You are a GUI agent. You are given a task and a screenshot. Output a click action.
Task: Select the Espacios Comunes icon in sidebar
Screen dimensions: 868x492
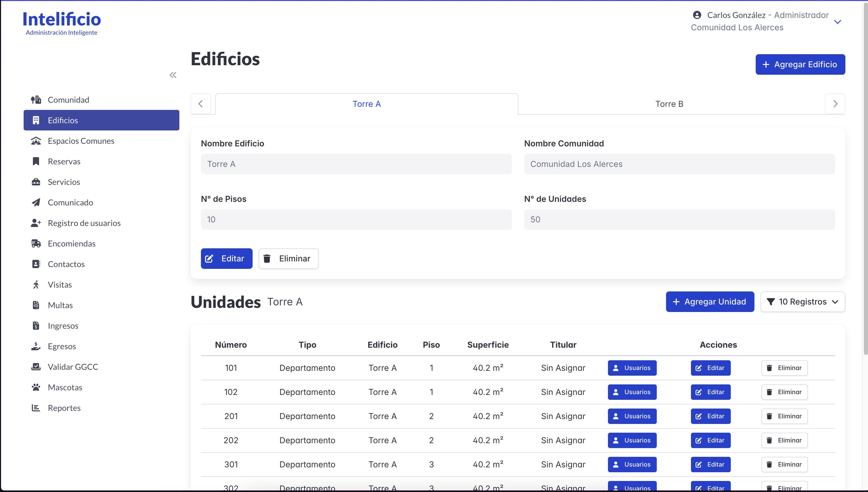click(x=36, y=140)
